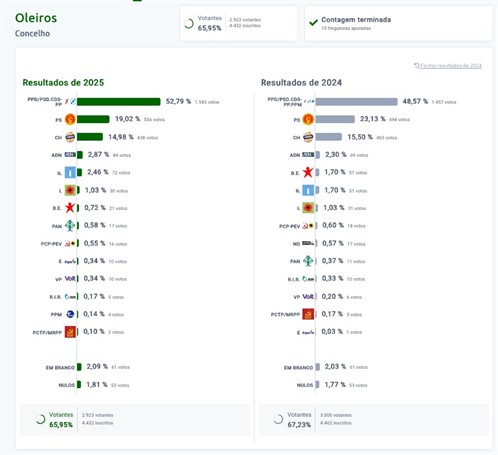
Task: Click the PCTP/MRPP red logo in 2025 results
Action: click(70, 332)
